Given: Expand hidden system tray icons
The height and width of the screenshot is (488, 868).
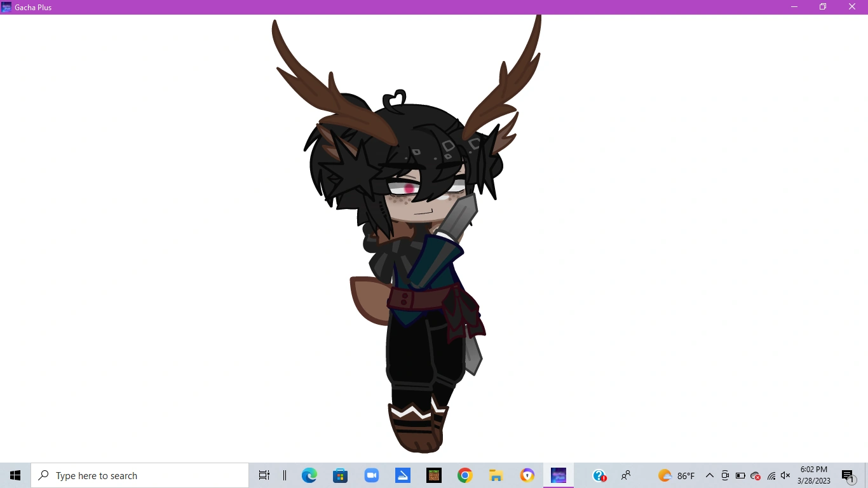Looking at the screenshot, I should [709, 475].
